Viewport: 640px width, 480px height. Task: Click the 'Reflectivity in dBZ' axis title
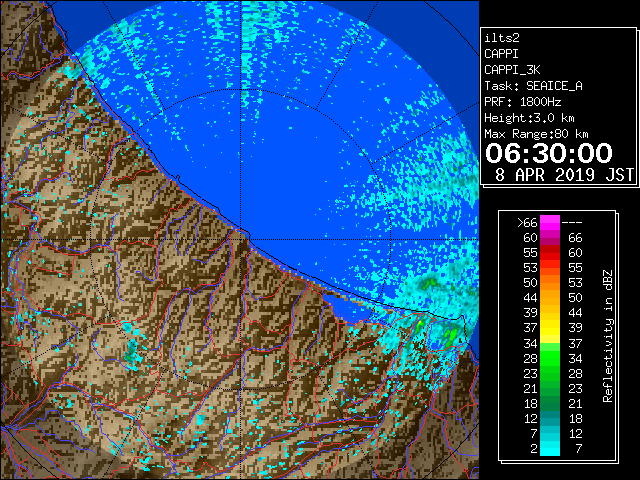pyautogui.click(x=608, y=336)
